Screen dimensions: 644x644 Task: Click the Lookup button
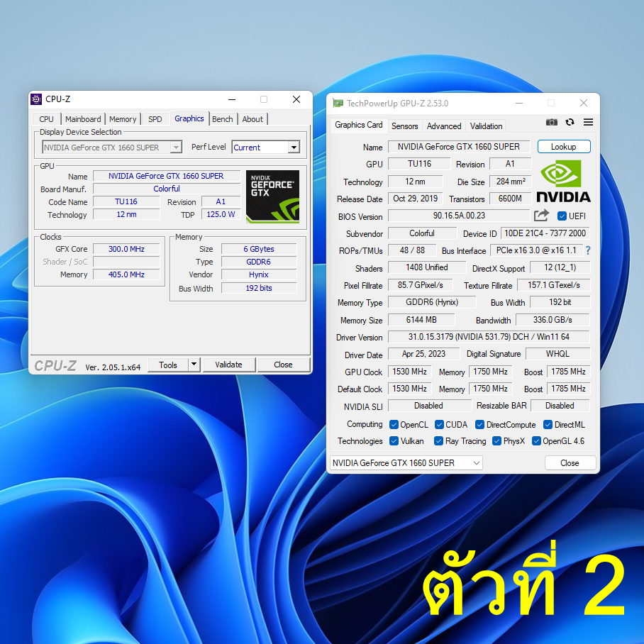pyautogui.click(x=563, y=147)
